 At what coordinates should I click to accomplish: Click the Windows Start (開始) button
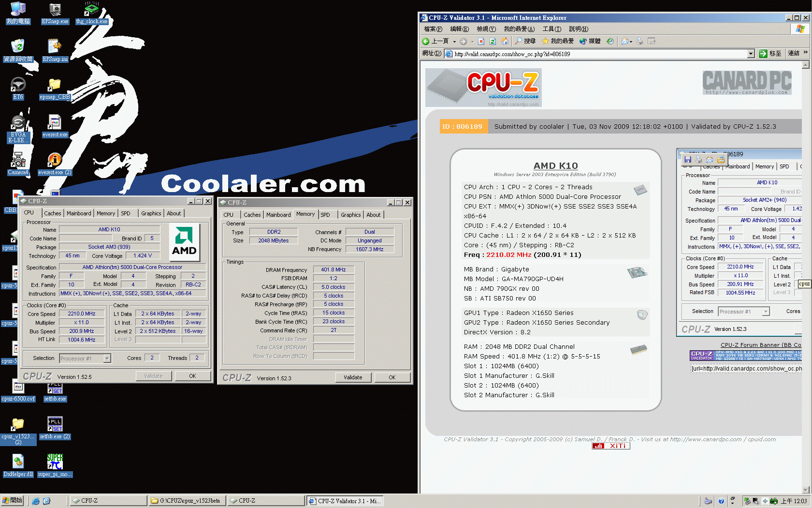(13, 501)
